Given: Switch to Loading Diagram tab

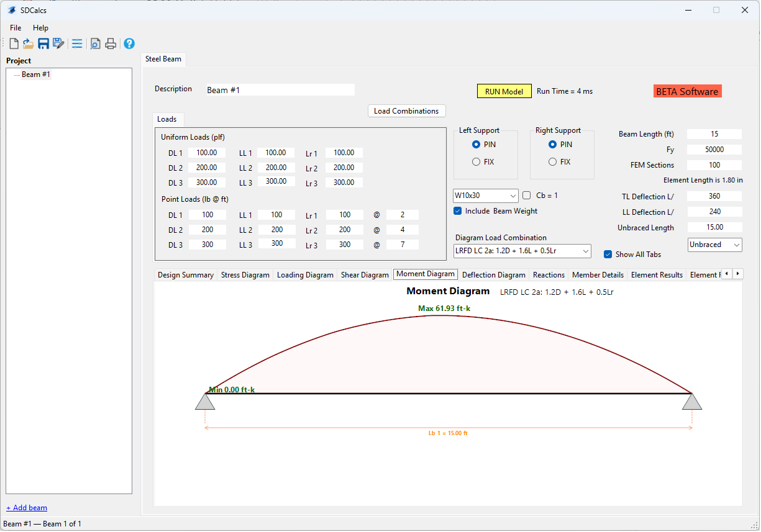Looking at the screenshot, I should (305, 275).
